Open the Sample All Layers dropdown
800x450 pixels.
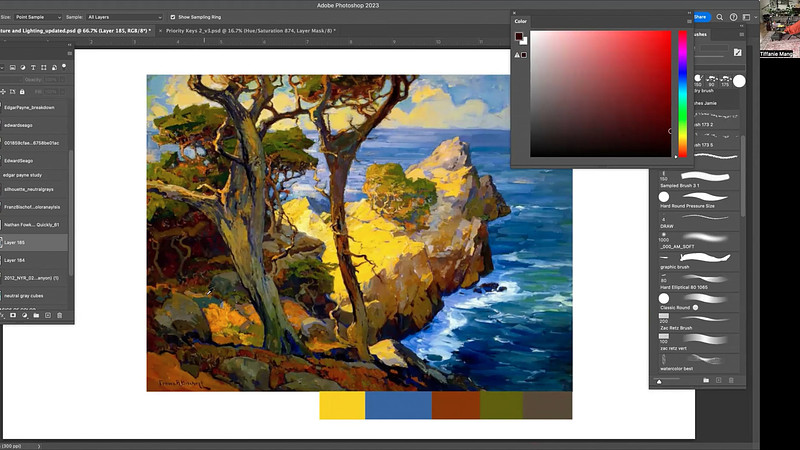[x=124, y=17]
